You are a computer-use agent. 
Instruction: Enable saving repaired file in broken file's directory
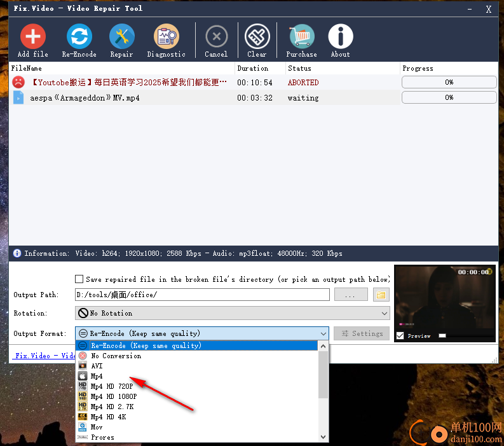point(79,279)
